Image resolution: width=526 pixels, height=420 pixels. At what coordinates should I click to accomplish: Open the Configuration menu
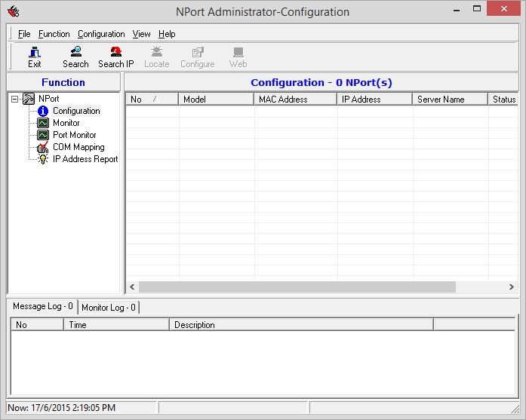click(101, 34)
